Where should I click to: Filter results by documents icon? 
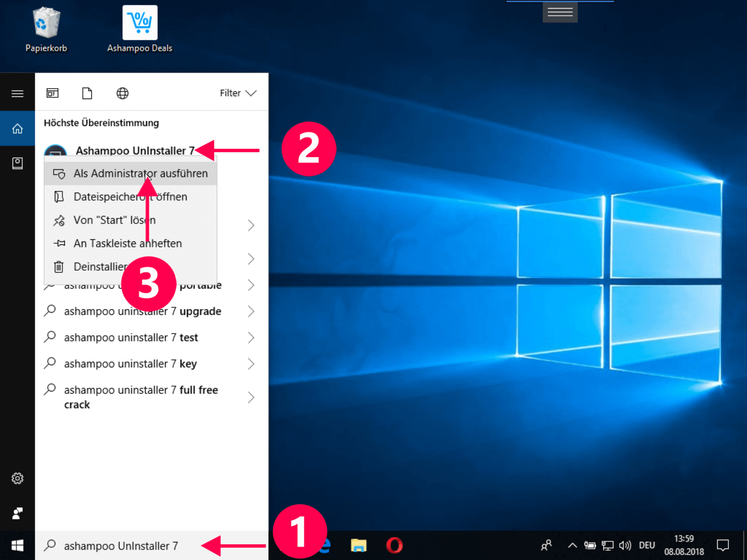tap(87, 93)
